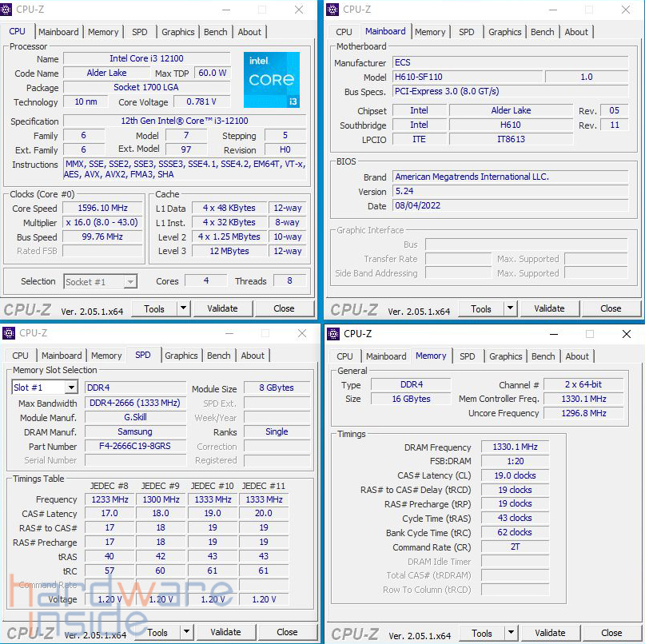The image size is (649, 644).
Task: Go to CPU tab in Memory window
Action: tap(344, 356)
